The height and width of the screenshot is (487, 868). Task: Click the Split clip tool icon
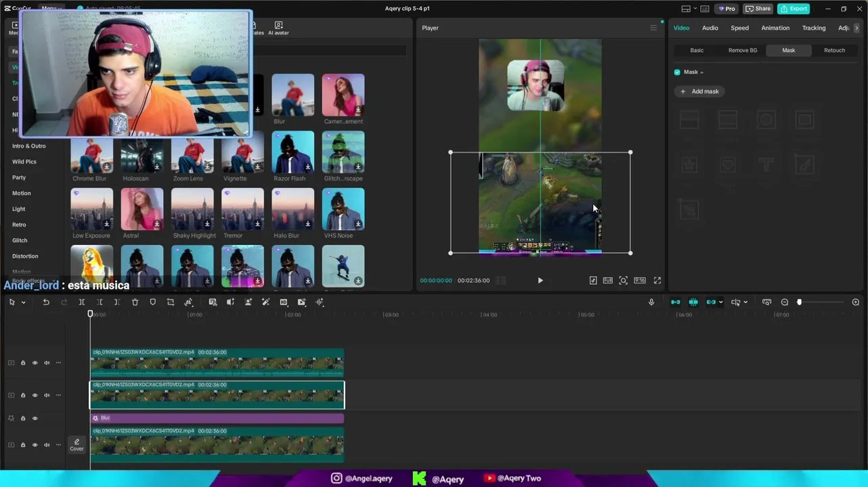click(81, 302)
